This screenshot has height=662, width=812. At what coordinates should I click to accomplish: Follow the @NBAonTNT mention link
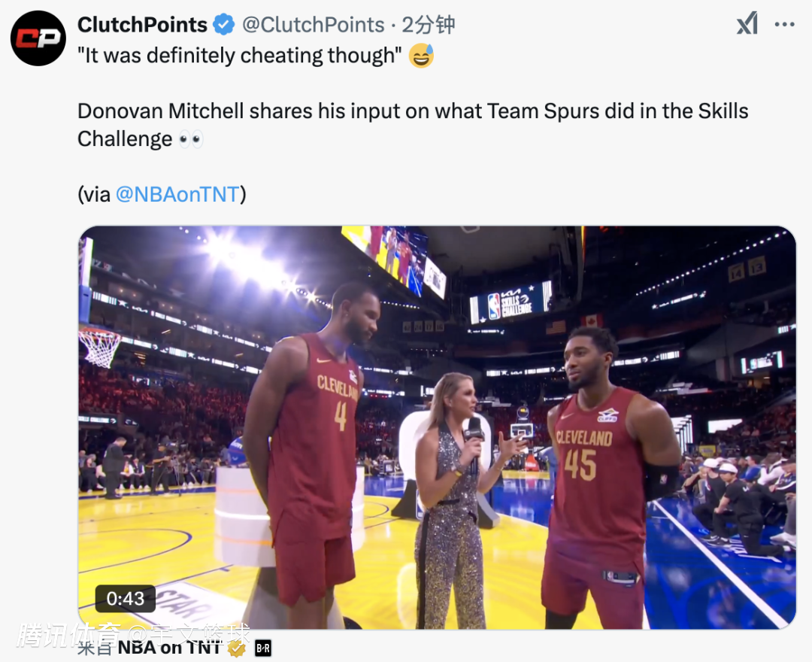(177, 194)
